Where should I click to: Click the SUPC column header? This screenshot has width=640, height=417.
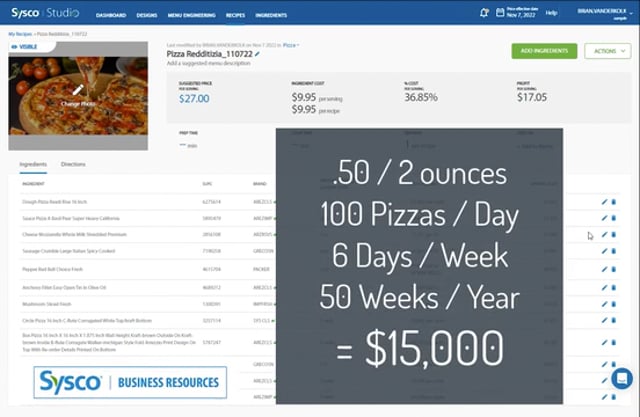point(207,184)
